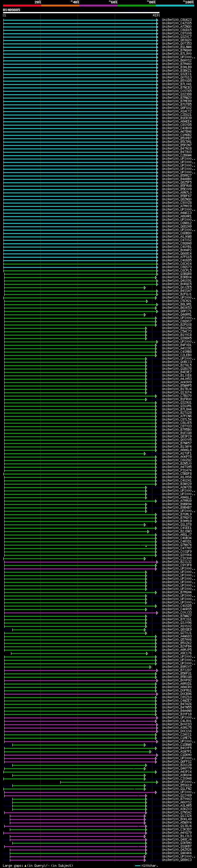Select hit label UniRef100_Q32EI1
Viewport: 197px width, 868px height.
tap(177, 74)
